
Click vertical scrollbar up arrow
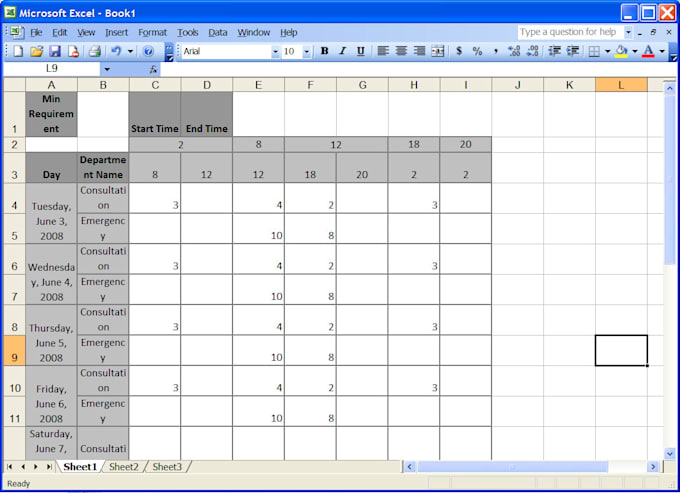tap(670, 88)
